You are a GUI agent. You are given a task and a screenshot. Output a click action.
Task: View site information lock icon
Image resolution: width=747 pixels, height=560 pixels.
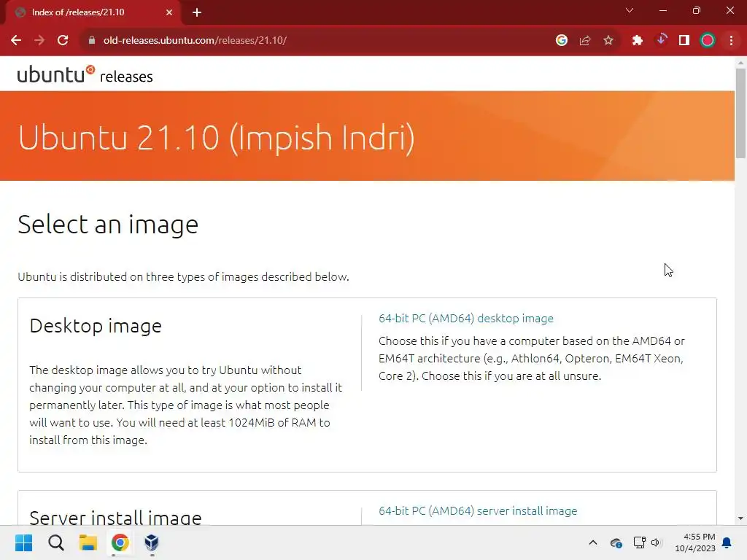tap(92, 41)
